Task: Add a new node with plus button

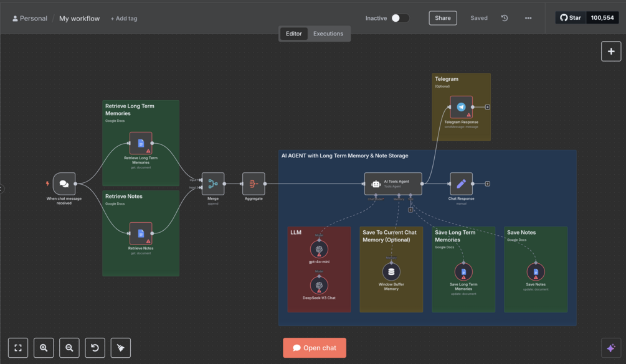Action: tap(611, 51)
